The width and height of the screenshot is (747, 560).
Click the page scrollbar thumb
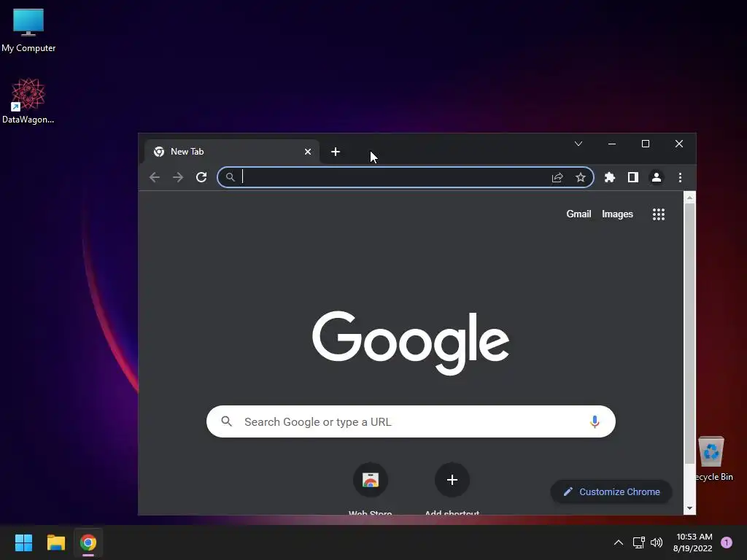click(x=689, y=333)
